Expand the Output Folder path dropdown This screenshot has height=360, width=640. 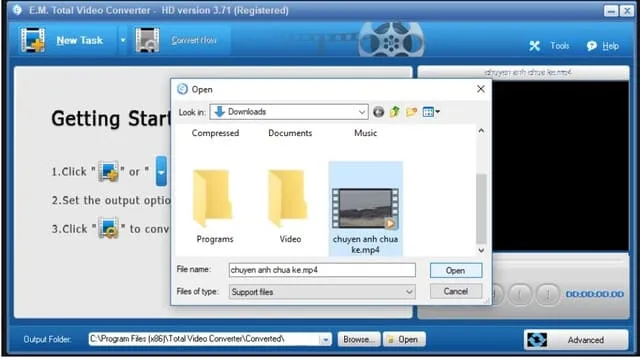point(325,340)
